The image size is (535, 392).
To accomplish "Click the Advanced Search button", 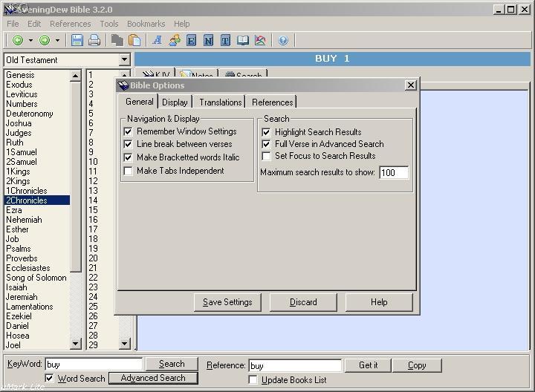I will tap(153, 378).
